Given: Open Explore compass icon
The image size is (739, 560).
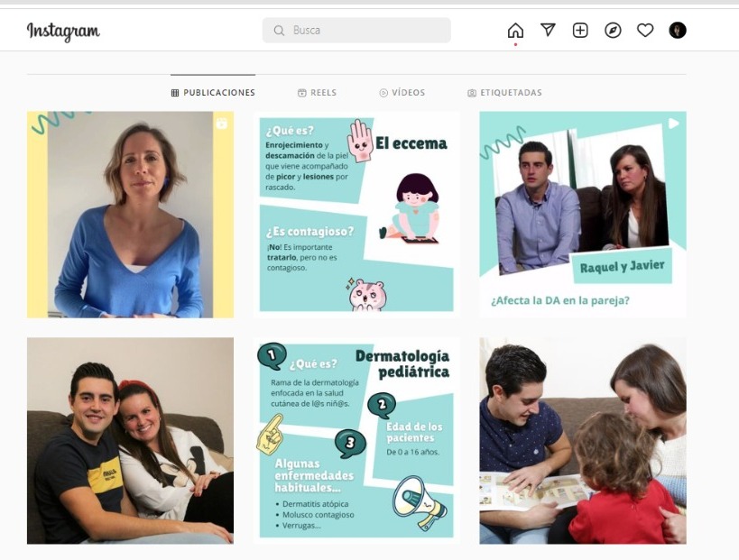Looking at the screenshot, I should (613, 30).
